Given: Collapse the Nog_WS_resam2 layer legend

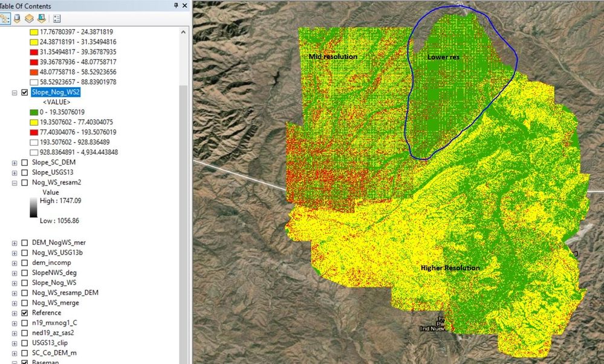Looking at the screenshot, I should click(x=15, y=183).
